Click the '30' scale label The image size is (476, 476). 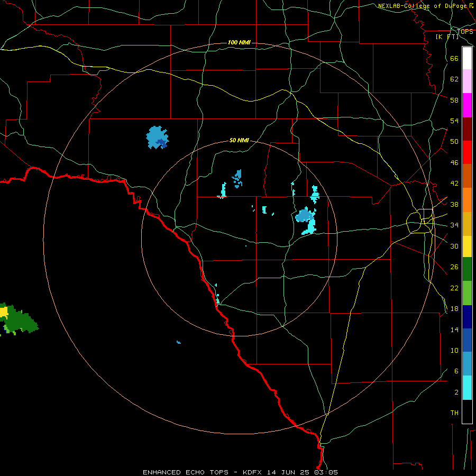tap(454, 246)
